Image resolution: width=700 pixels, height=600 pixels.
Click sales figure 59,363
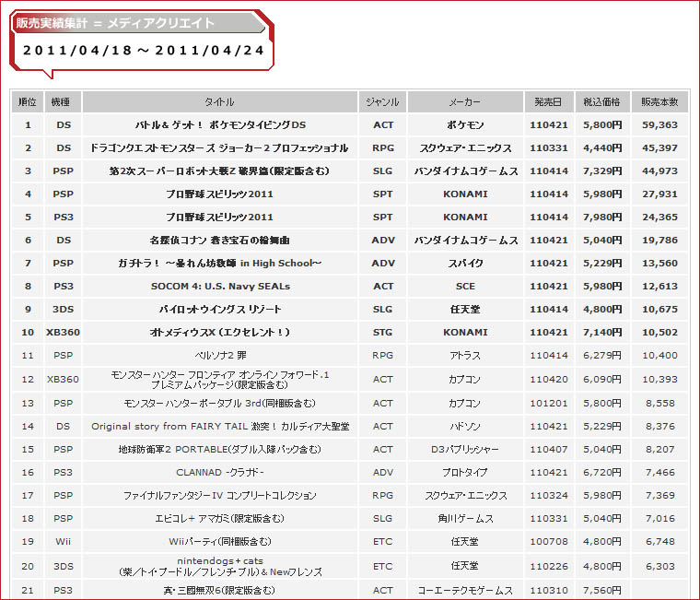(659, 125)
